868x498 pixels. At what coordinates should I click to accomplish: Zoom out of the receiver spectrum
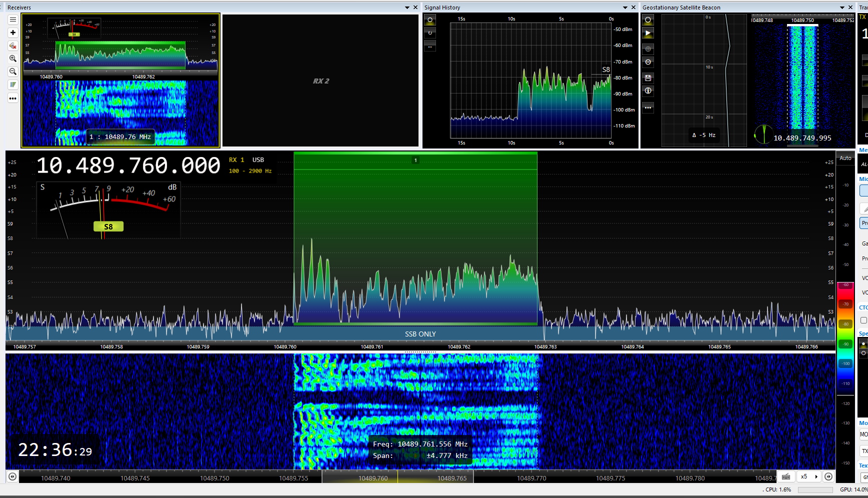pyautogui.click(x=13, y=71)
